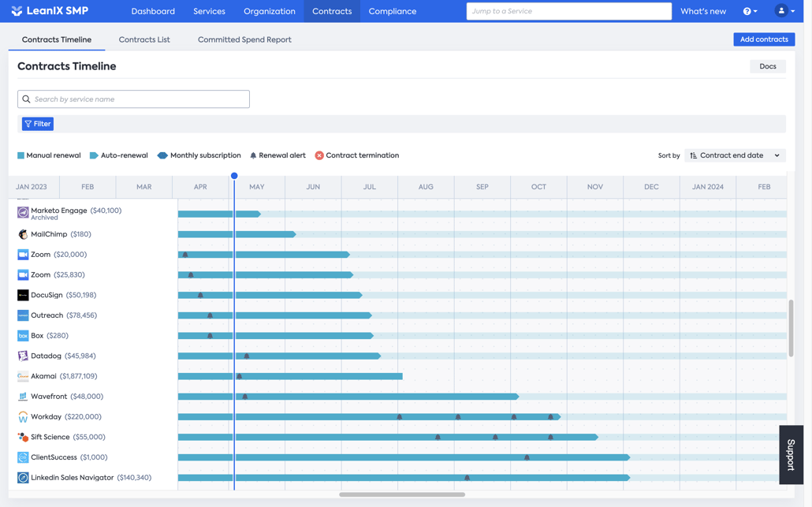Click the JAN 2024 month header
Viewport: 812px width, 507px height.
click(707, 186)
